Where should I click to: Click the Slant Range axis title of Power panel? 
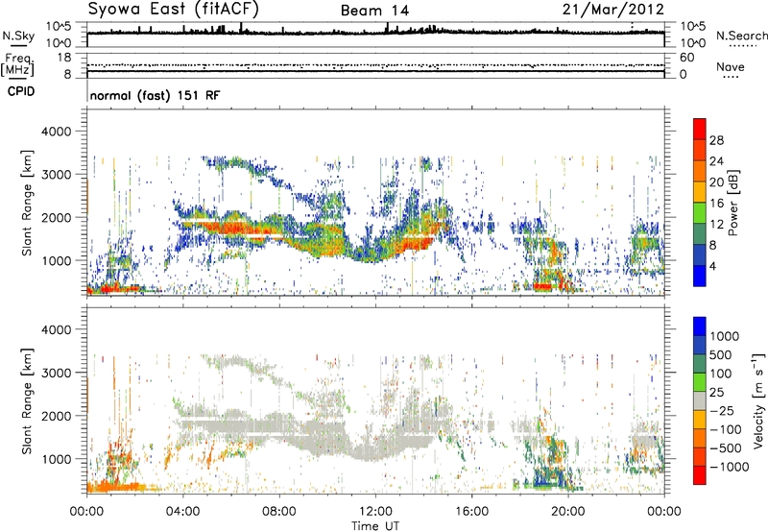[x=27, y=203]
